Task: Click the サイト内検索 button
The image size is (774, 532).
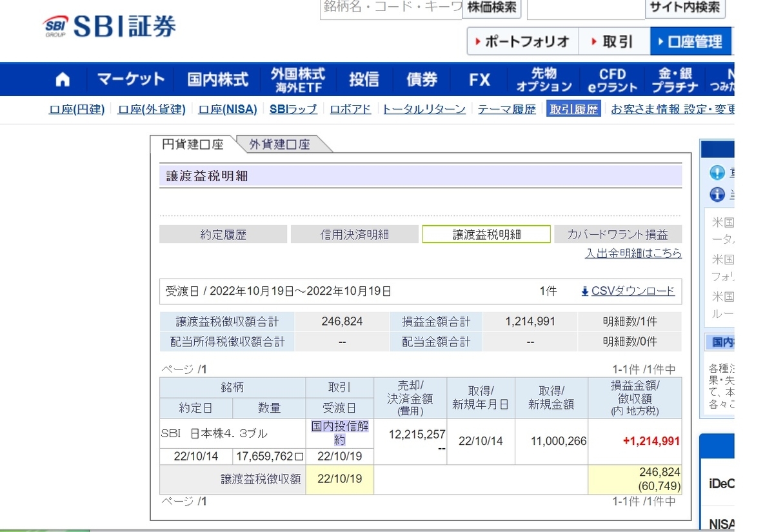Action: pos(685,8)
